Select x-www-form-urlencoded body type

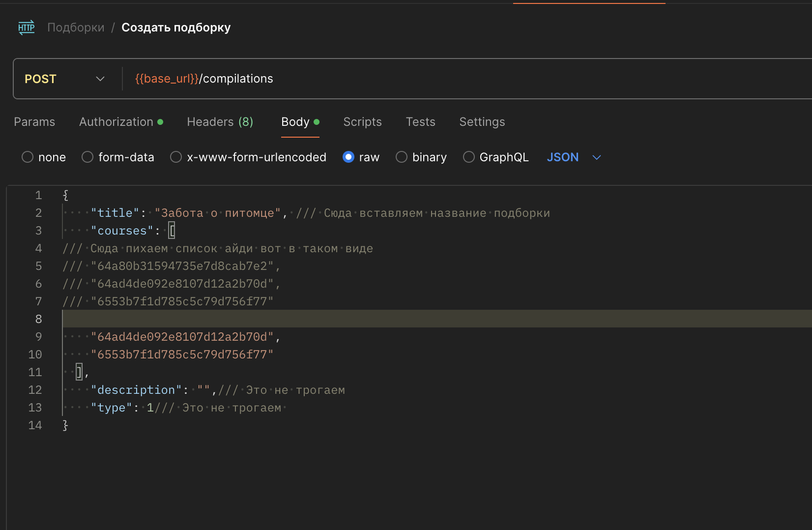pos(176,157)
